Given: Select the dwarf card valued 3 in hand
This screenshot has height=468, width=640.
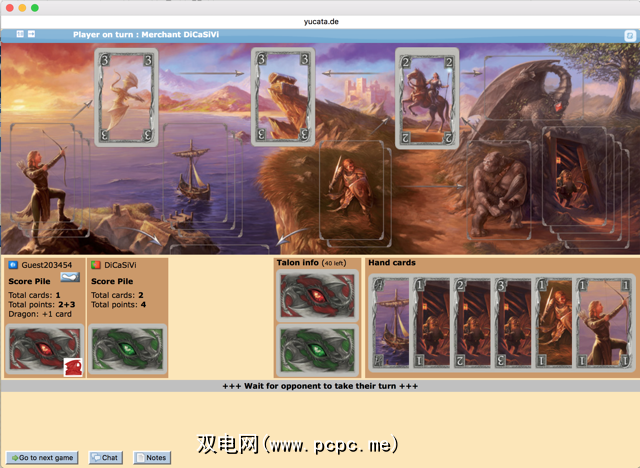Looking at the screenshot, I should click(x=513, y=322).
